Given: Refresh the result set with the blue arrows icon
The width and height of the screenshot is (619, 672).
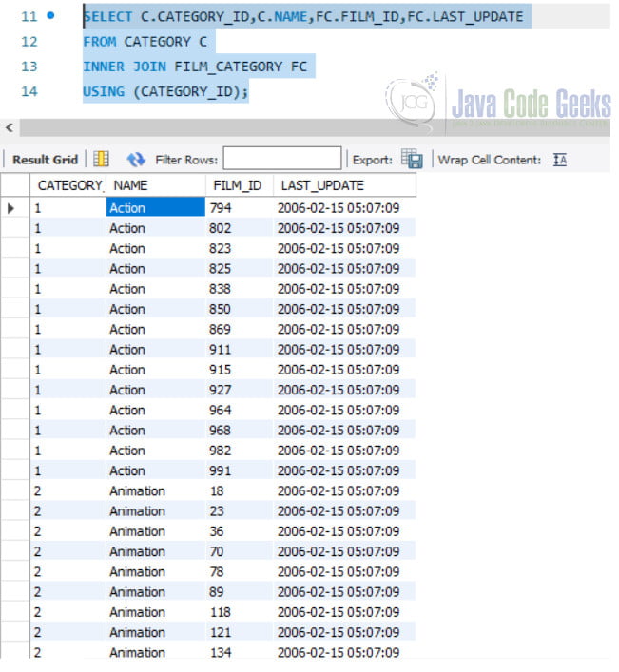Looking at the screenshot, I should [136, 160].
